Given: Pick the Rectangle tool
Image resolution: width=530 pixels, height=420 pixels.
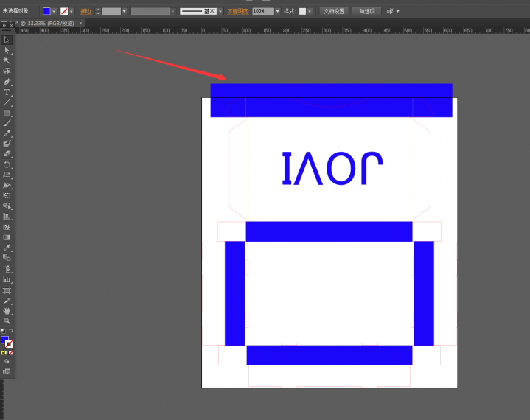Looking at the screenshot, I should 7,113.
